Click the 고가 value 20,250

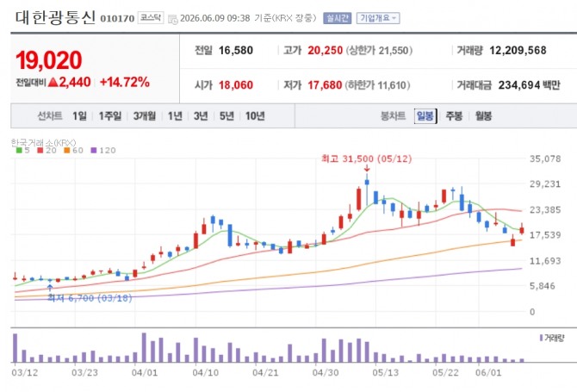[x=325, y=51]
